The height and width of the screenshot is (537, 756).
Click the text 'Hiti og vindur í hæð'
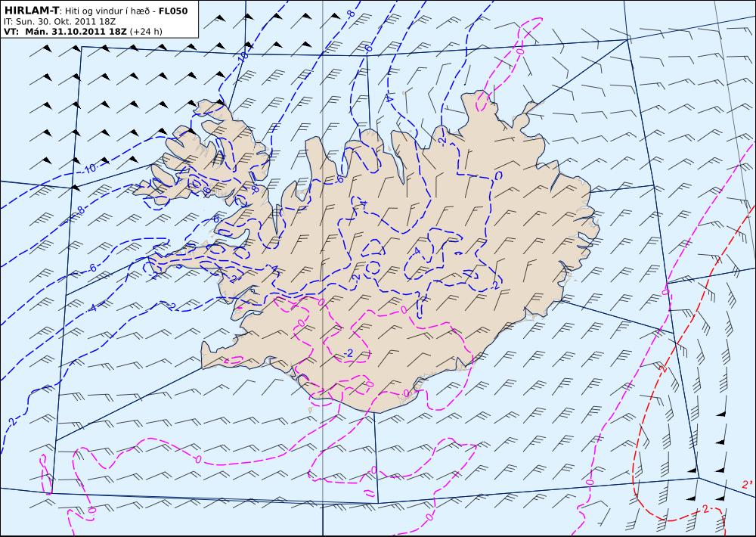(107, 11)
